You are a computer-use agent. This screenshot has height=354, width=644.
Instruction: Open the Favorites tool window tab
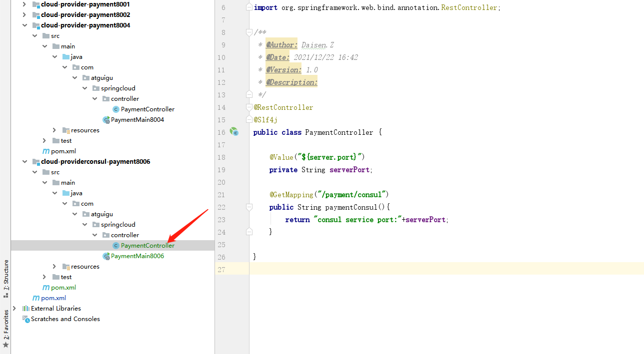tap(6, 328)
